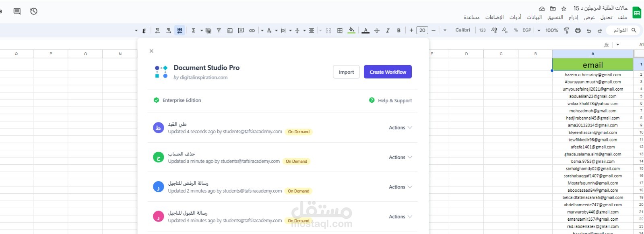Open the text wrapping options
Image resolution: width=644 pixels, height=234 pixels.
pyautogui.click(x=283, y=30)
